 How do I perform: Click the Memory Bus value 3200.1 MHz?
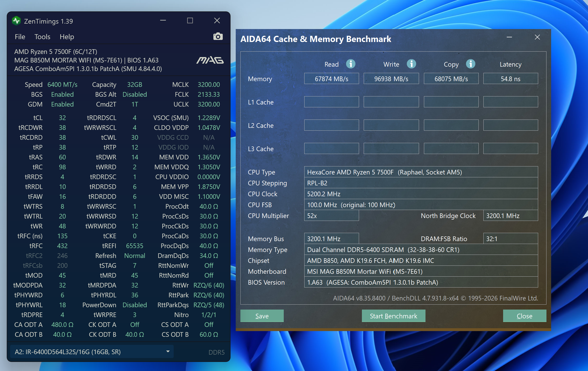click(x=332, y=239)
